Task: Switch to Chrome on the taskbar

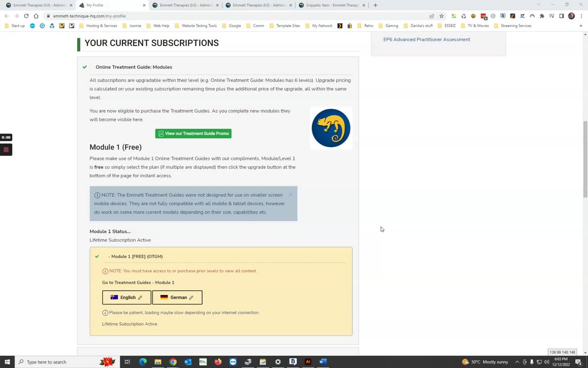Action: 173,362
